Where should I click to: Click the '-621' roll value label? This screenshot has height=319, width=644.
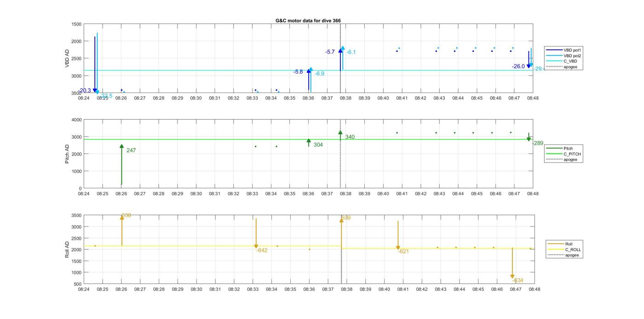[403, 251]
